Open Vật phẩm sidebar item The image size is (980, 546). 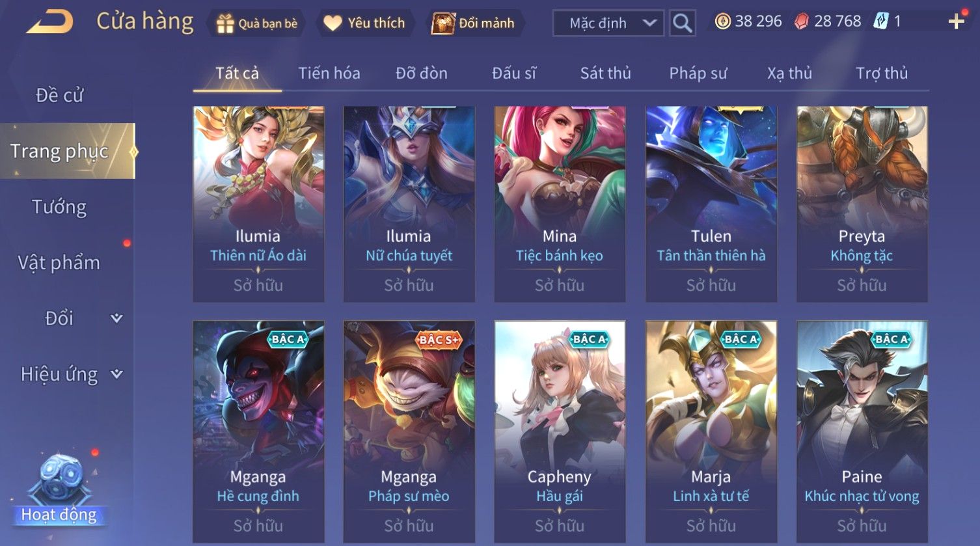click(x=59, y=262)
